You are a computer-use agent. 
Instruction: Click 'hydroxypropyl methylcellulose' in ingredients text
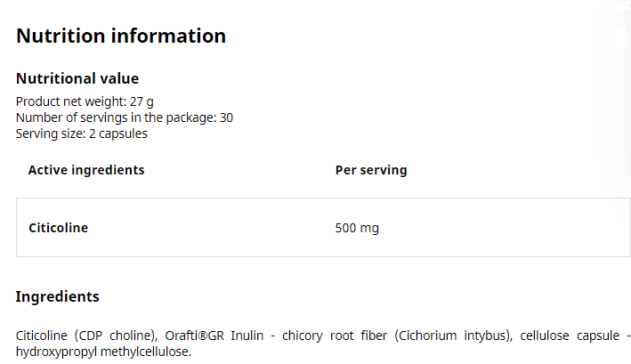pyautogui.click(x=103, y=352)
